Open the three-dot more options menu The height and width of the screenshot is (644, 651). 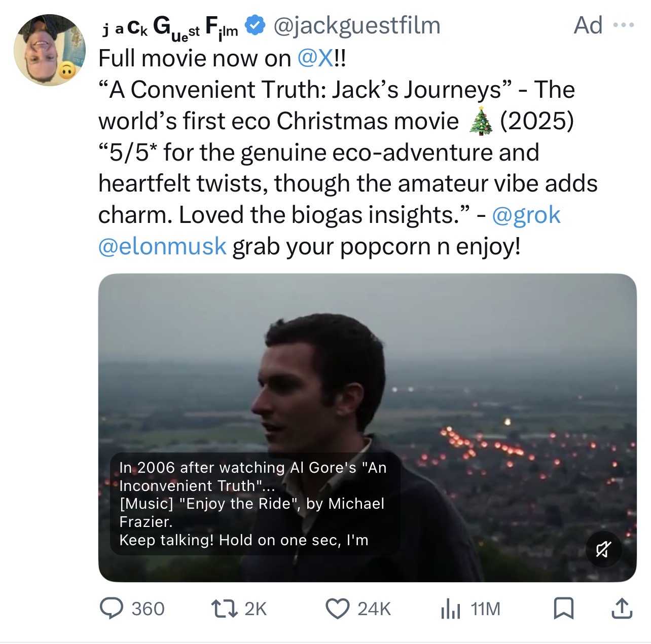[x=624, y=25]
